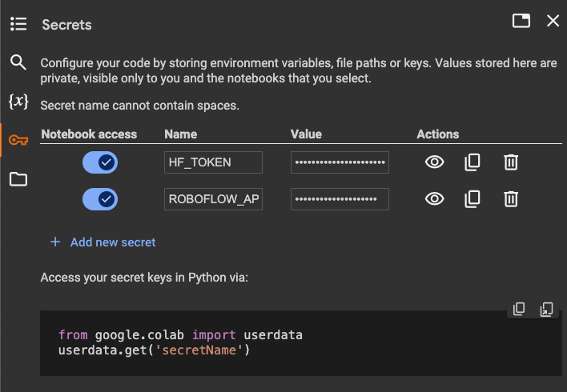
Task: Insert the code snippet into a cell
Action: pos(546,309)
